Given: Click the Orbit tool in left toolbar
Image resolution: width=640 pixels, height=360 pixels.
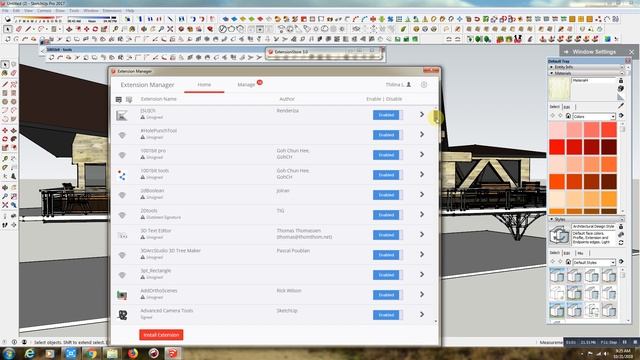Looking at the screenshot, I should pos(5,187).
